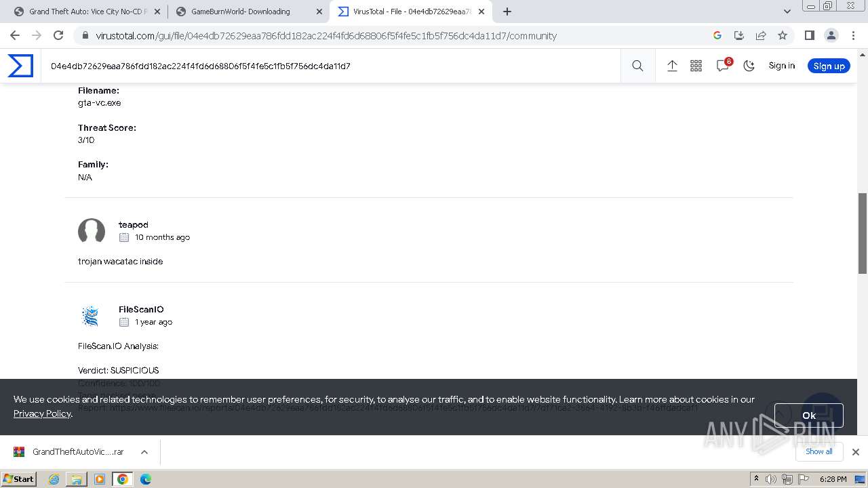This screenshot has height=488, width=868.
Task: Click the volume speaker tray icon
Action: [771, 479]
